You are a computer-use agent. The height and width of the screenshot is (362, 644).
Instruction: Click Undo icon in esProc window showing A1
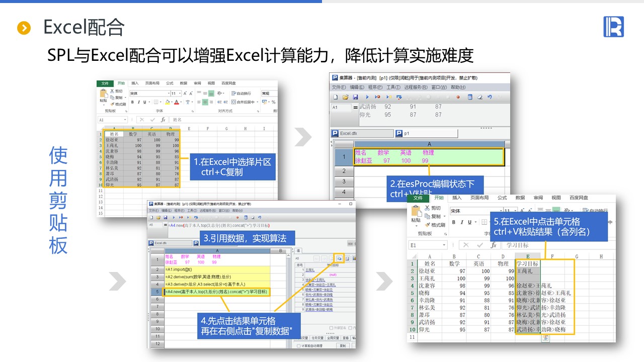pos(490,97)
